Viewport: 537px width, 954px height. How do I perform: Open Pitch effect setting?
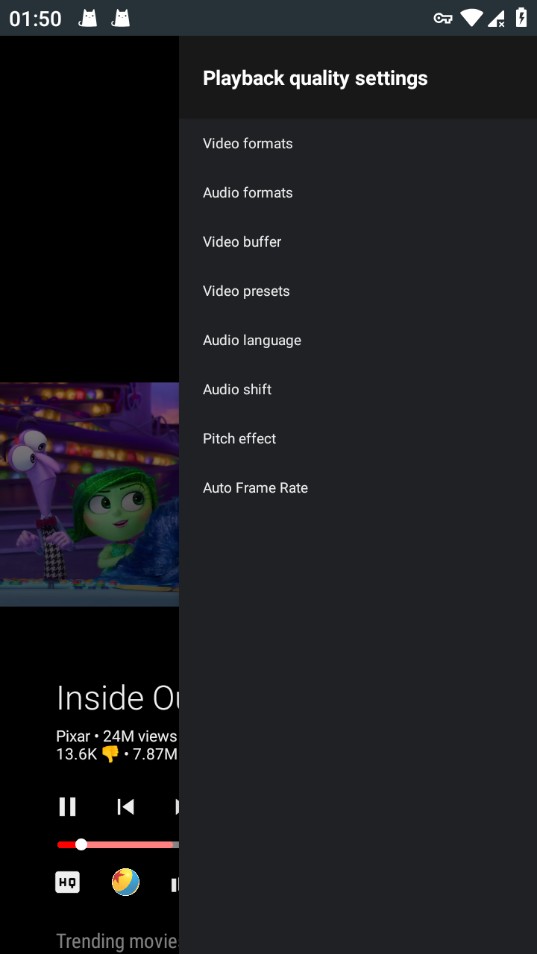(358, 439)
